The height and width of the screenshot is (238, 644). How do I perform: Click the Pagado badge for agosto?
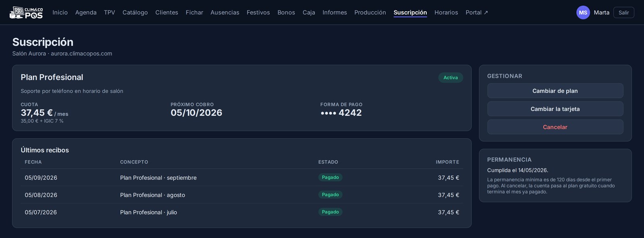pyautogui.click(x=330, y=195)
